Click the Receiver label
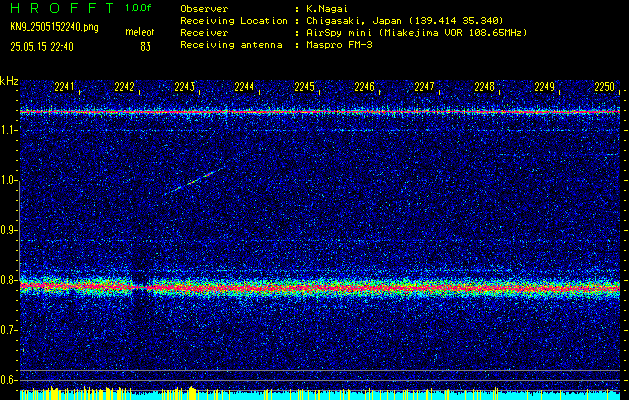 204,33
